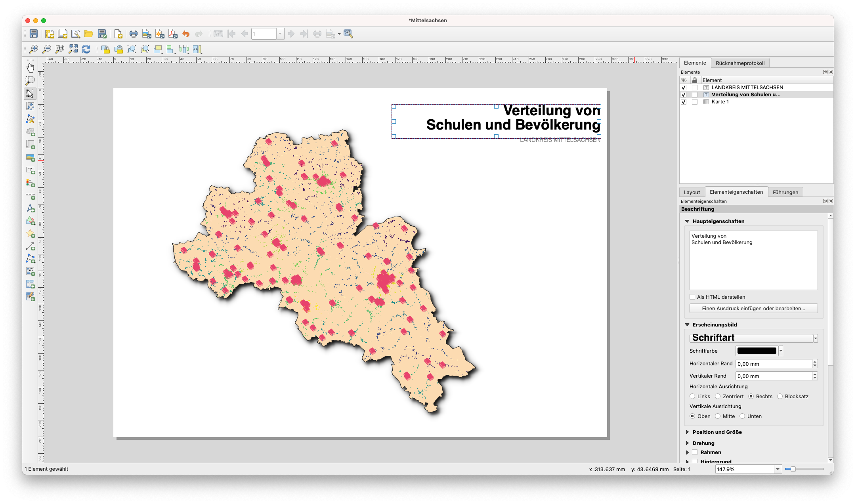Click the Unlock all items icon
This screenshot has height=504, width=856.
pyautogui.click(x=118, y=49)
